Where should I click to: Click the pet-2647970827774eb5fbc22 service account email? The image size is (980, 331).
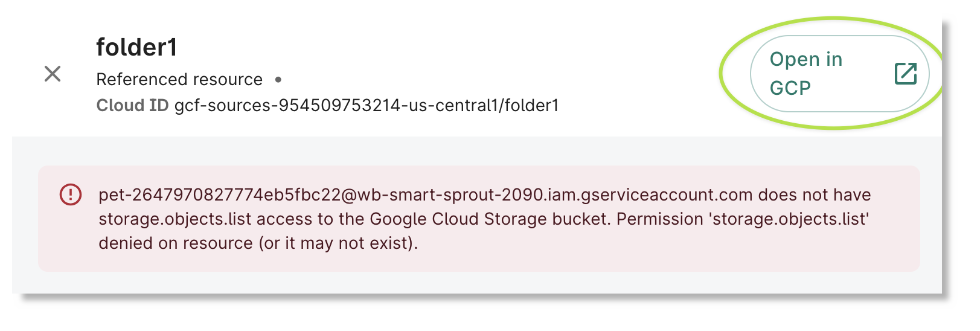click(220, 194)
